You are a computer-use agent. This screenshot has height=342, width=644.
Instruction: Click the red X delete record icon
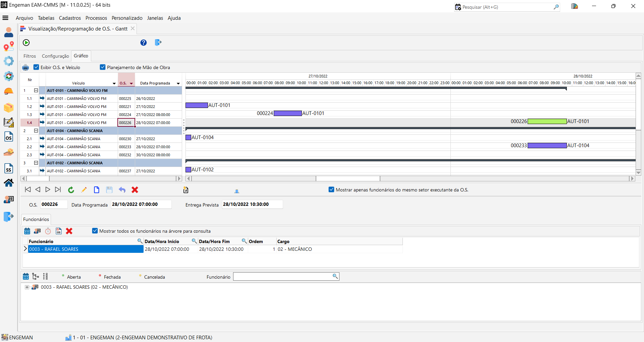coord(135,190)
